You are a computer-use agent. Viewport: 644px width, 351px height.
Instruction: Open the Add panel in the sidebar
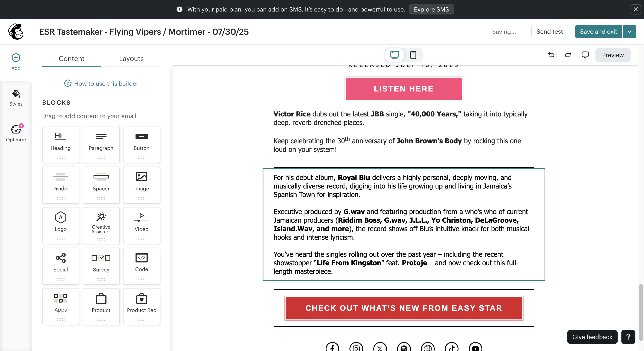tap(16, 62)
